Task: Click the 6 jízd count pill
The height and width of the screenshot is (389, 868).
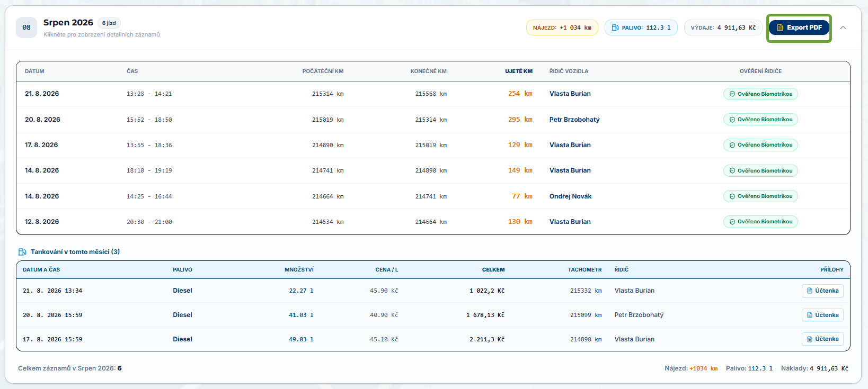Action: (109, 23)
